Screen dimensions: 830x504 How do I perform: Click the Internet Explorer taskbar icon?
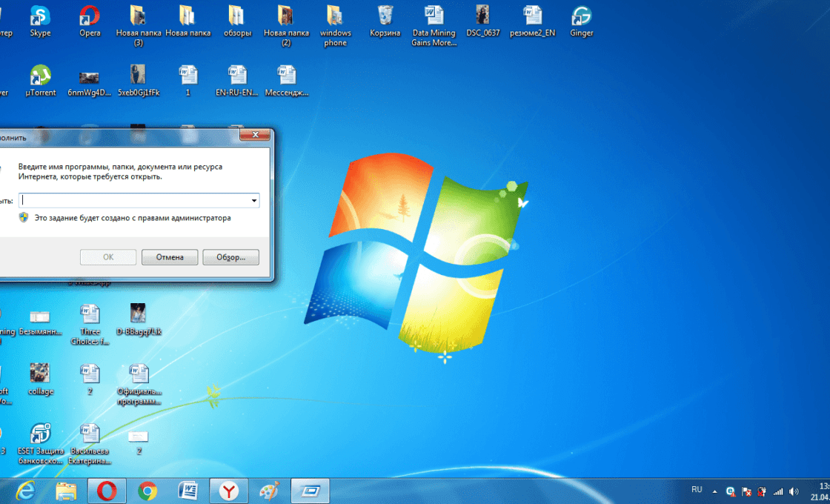[26, 491]
